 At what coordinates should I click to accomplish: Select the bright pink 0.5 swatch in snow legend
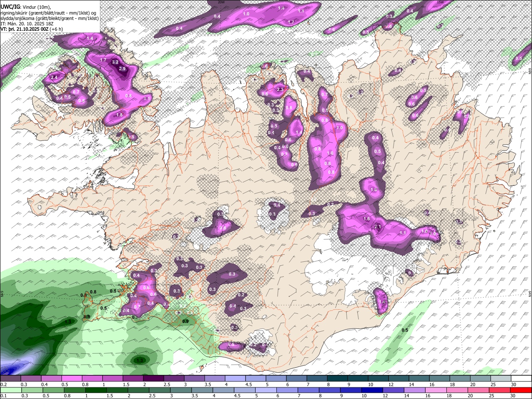coord(71,379)
